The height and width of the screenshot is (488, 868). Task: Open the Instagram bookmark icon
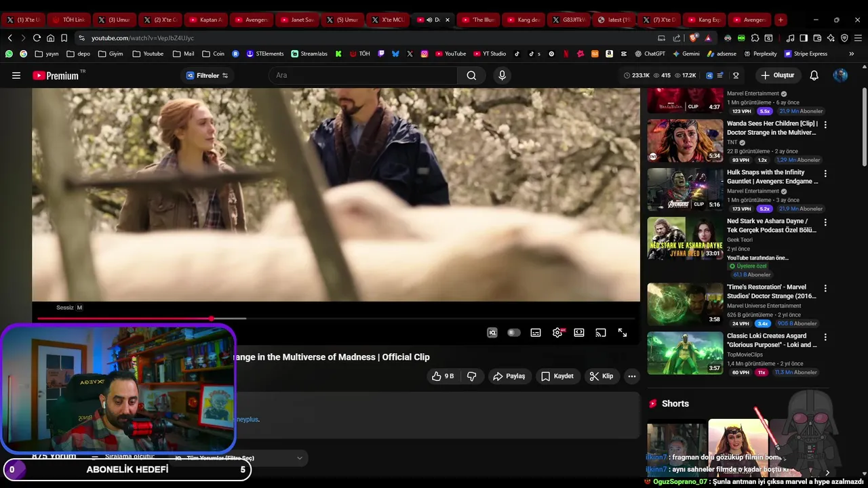(425, 54)
